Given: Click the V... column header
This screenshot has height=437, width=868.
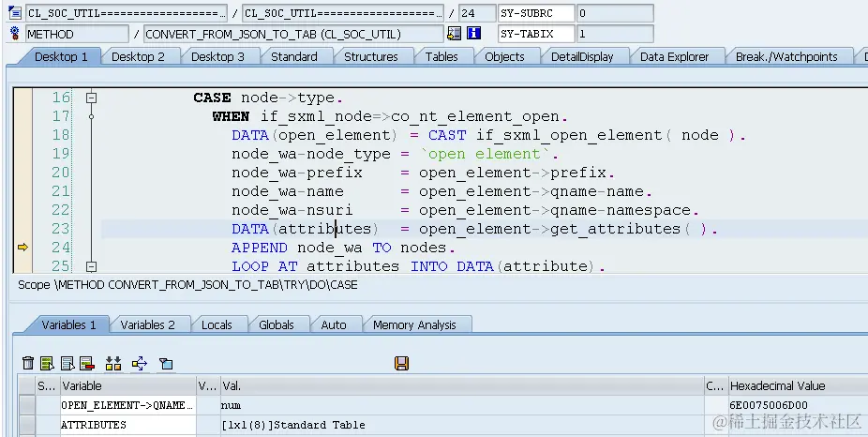Looking at the screenshot, I should [x=207, y=385].
